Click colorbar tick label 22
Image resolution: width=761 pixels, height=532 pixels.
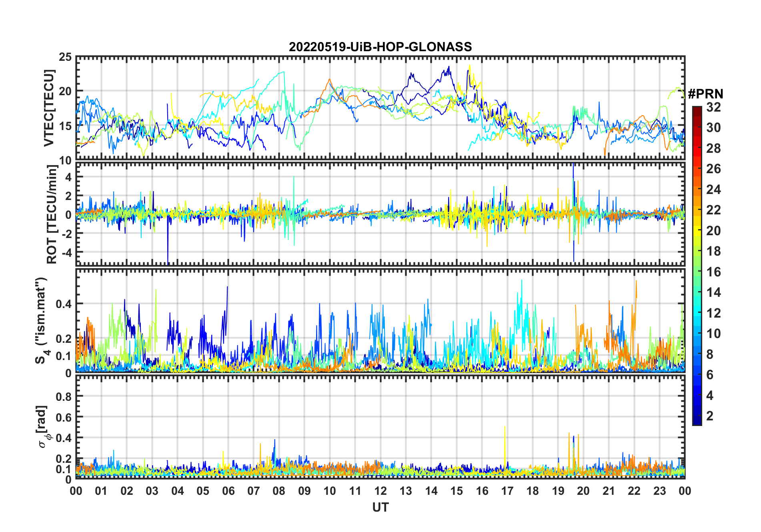click(x=713, y=210)
